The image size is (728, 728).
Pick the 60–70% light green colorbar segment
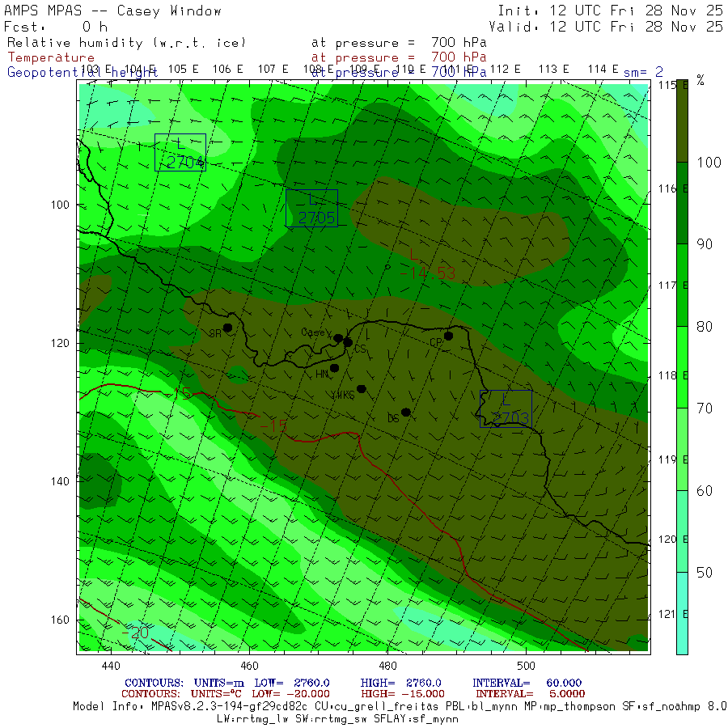click(x=682, y=450)
